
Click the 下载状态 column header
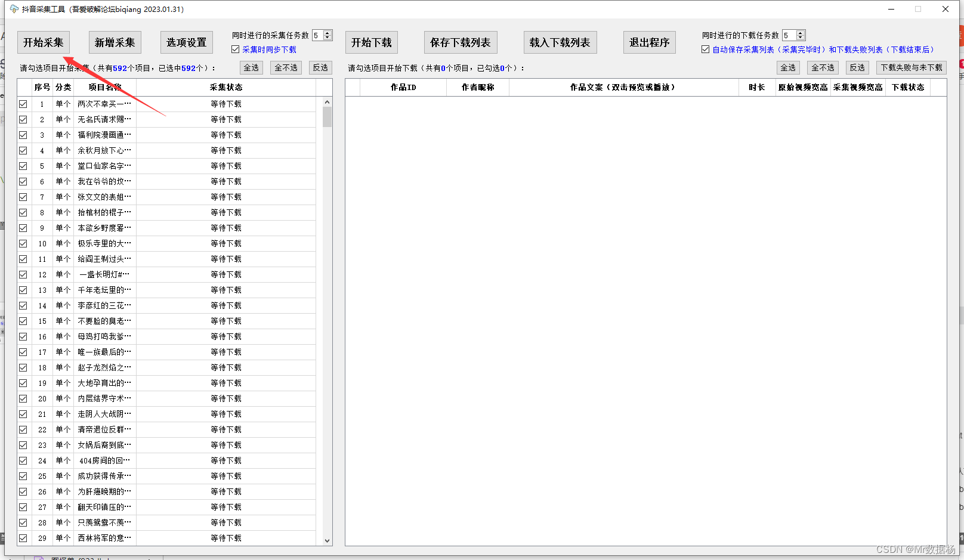(x=908, y=87)
